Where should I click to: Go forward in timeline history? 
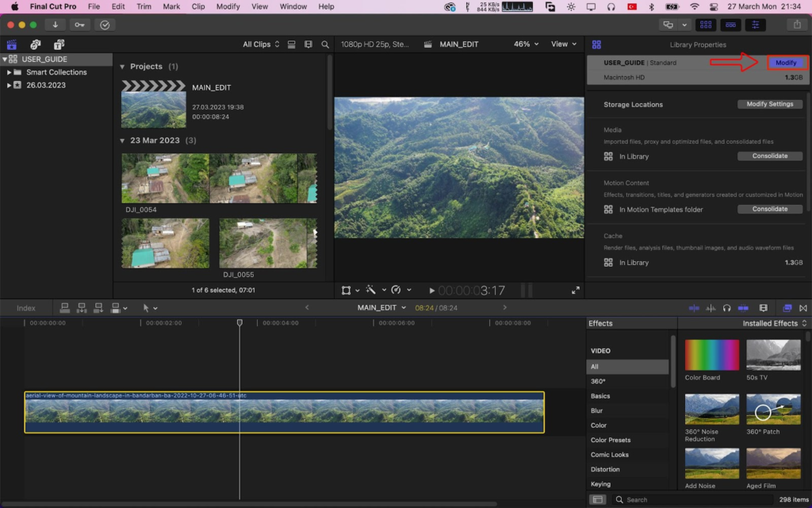point(505,307)
